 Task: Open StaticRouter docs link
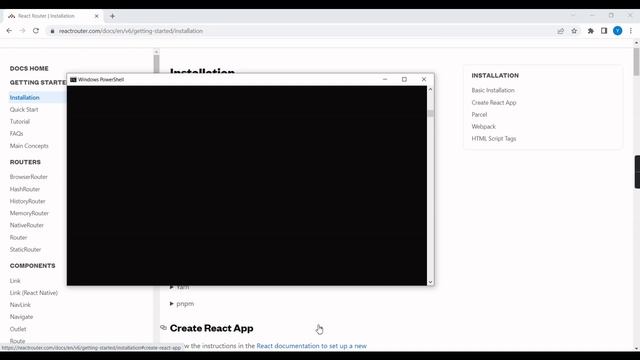pos(25,249)
